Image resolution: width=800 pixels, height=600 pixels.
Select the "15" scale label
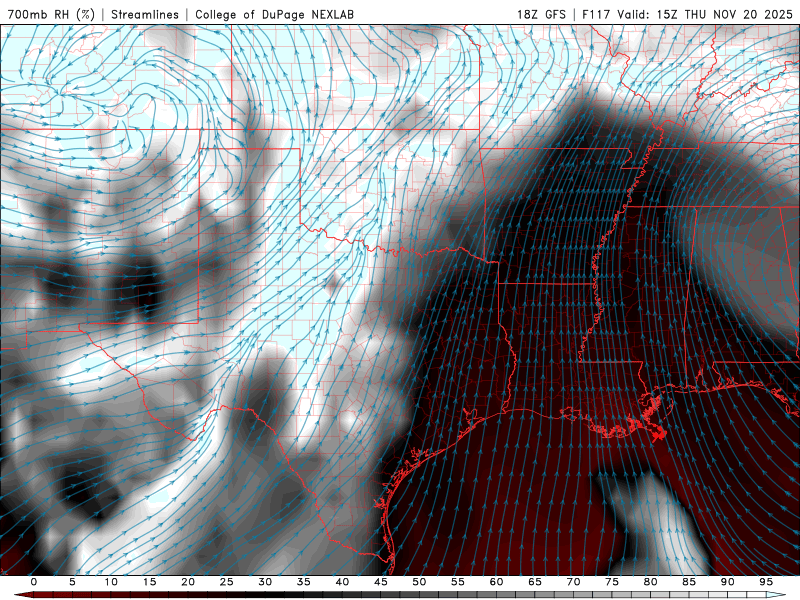(x=149, y=582)
